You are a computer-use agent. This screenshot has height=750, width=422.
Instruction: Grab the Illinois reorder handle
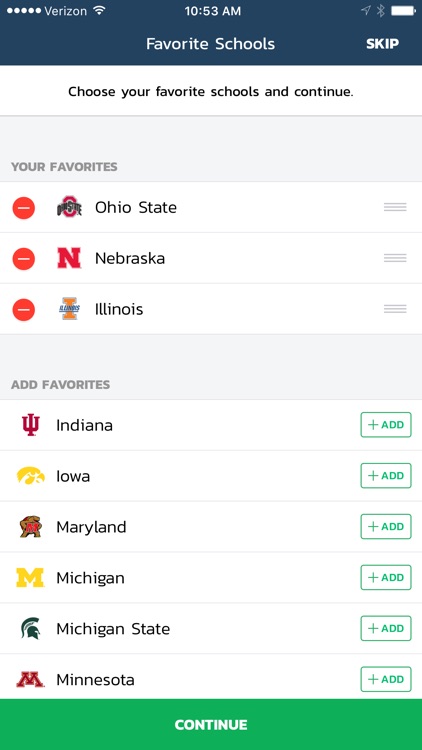click(x=395, y=309)
